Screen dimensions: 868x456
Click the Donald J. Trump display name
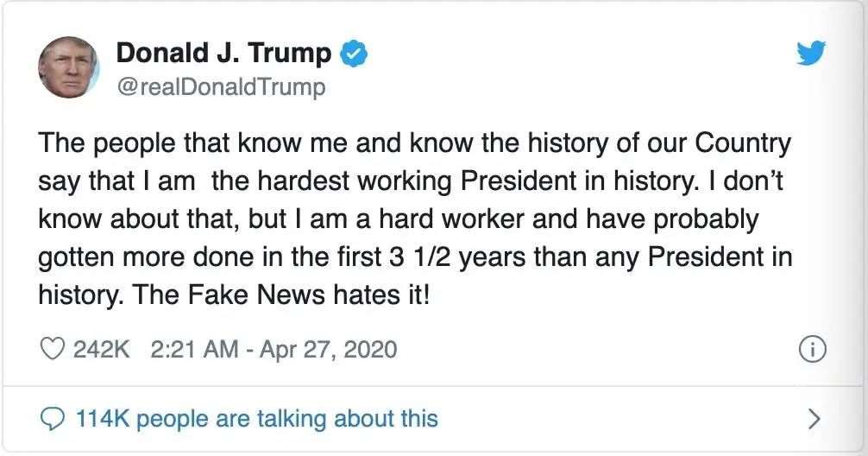coord(223,54)
